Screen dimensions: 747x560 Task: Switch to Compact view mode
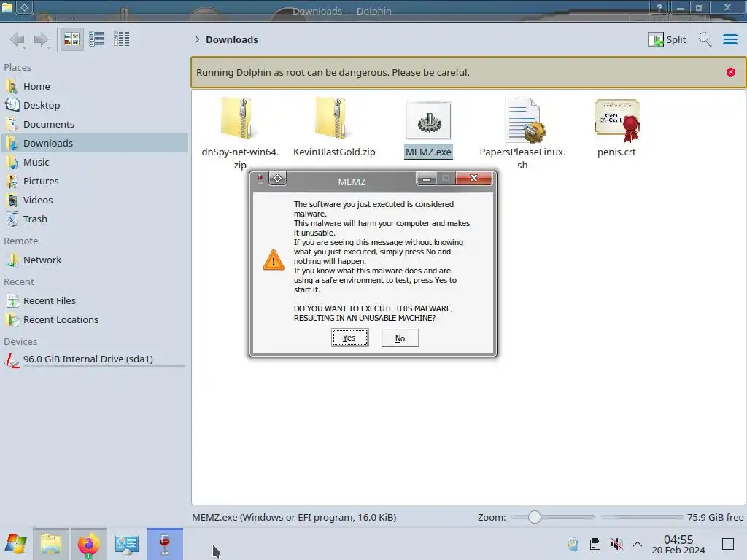97,39
